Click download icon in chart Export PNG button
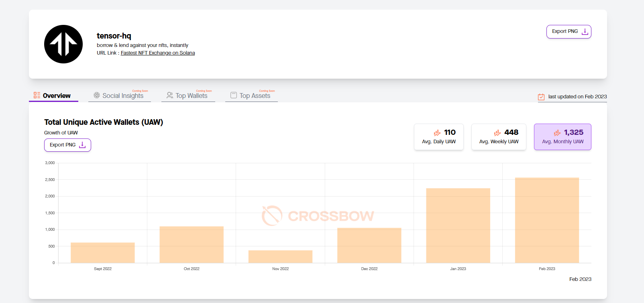The image size is (644, 303). (x=82, y=145)
